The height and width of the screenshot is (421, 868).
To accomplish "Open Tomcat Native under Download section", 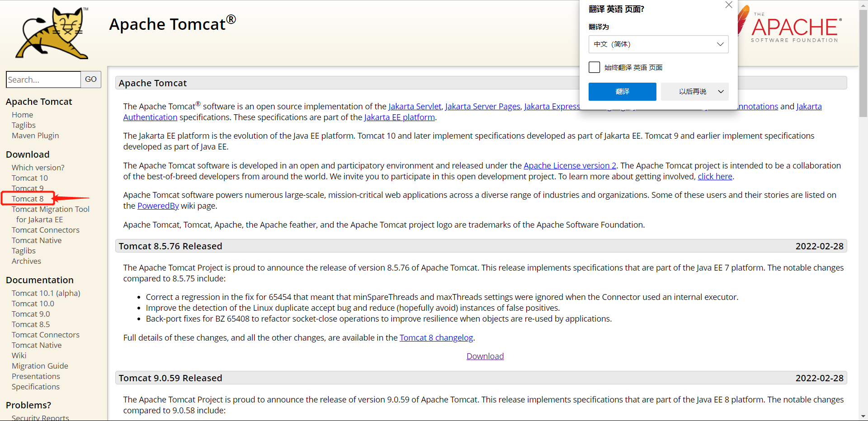I will point(37,240).
